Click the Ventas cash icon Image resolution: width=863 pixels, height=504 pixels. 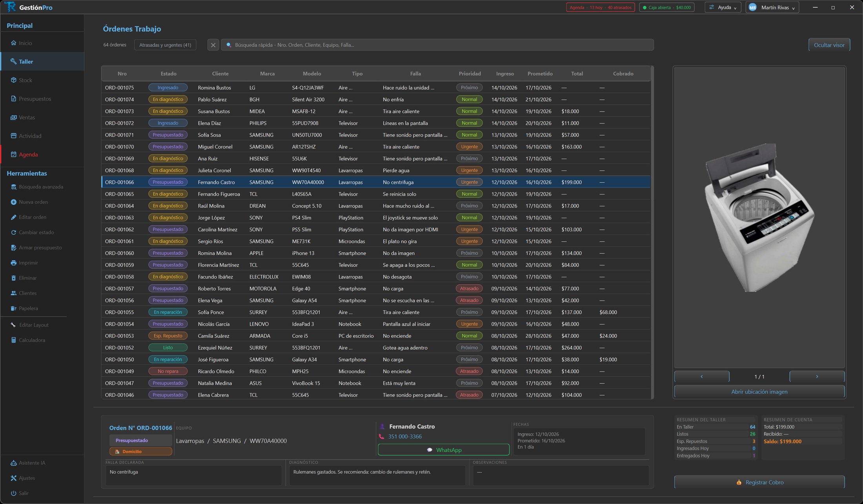pos(13,117)
